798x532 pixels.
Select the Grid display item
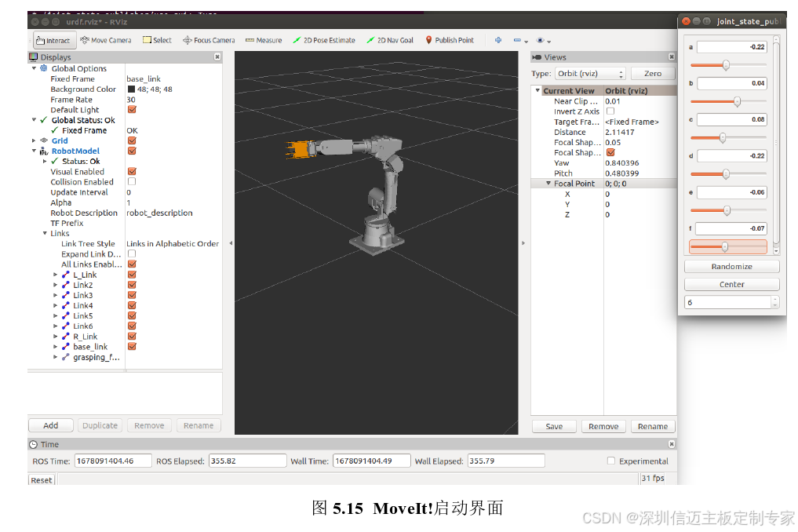(60, 141)
